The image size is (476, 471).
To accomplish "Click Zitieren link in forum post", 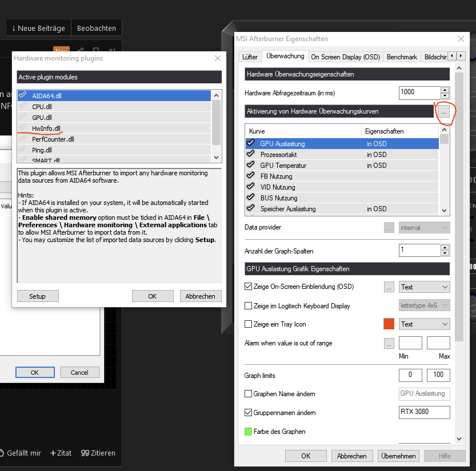I will tap(98, 453).
